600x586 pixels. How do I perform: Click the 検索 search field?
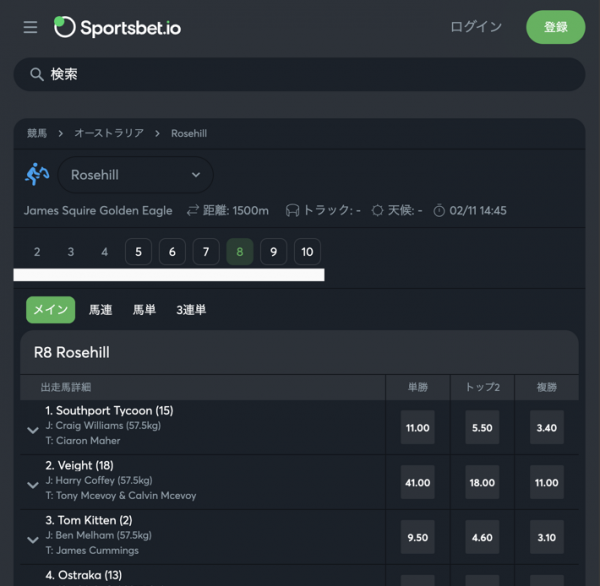(x=299, y=74)
